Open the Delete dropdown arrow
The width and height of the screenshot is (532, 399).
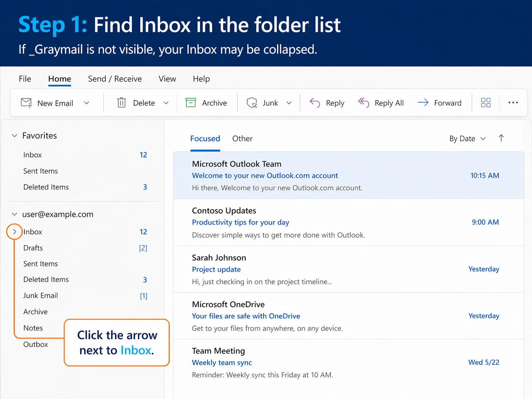pyautogui.click(x=166, y=103)
